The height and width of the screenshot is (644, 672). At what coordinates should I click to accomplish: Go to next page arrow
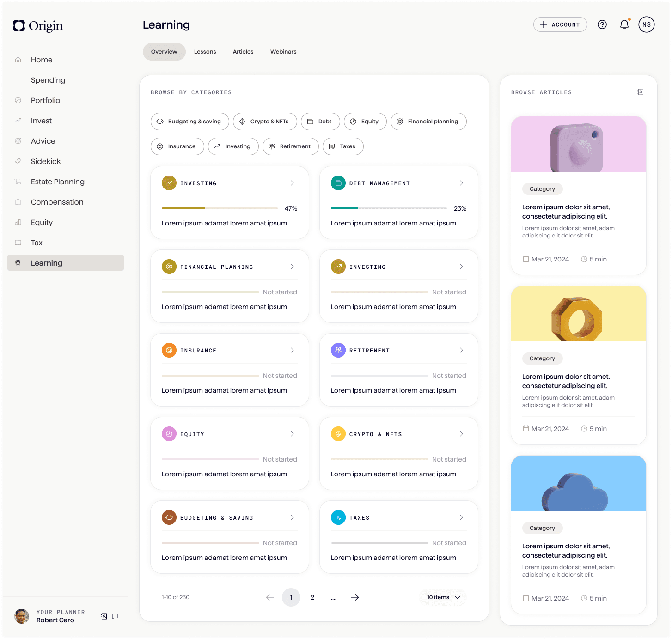(x=355, y=597)
